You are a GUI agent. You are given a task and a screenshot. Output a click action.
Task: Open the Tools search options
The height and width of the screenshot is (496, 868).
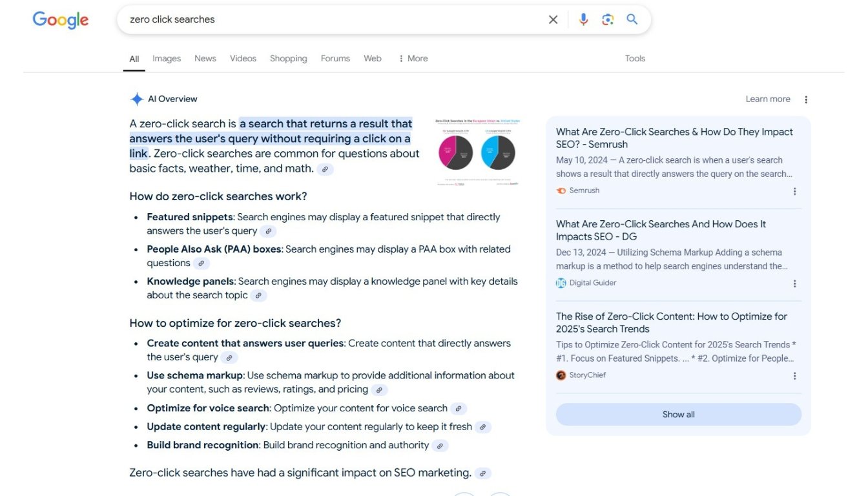click(635, 58)
